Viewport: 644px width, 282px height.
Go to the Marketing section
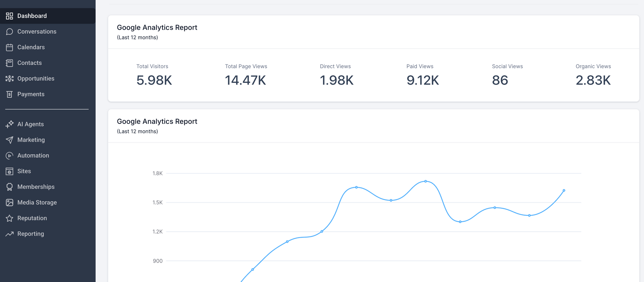48,140
